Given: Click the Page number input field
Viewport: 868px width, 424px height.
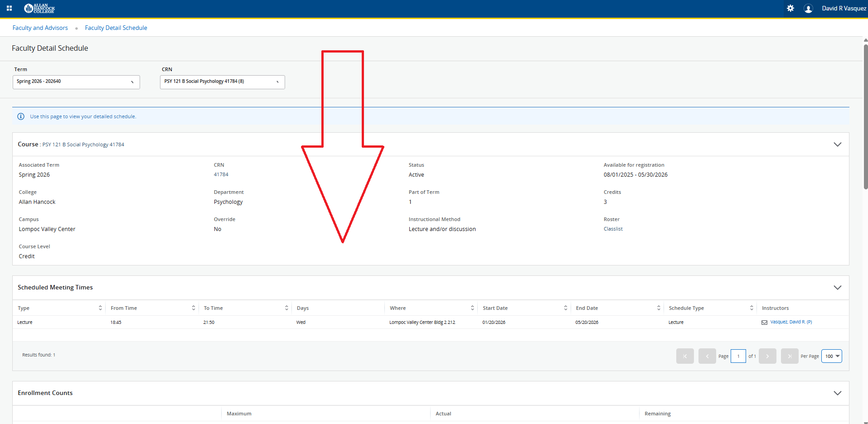Looking at the screenshot, I should [x=738, y=356].
